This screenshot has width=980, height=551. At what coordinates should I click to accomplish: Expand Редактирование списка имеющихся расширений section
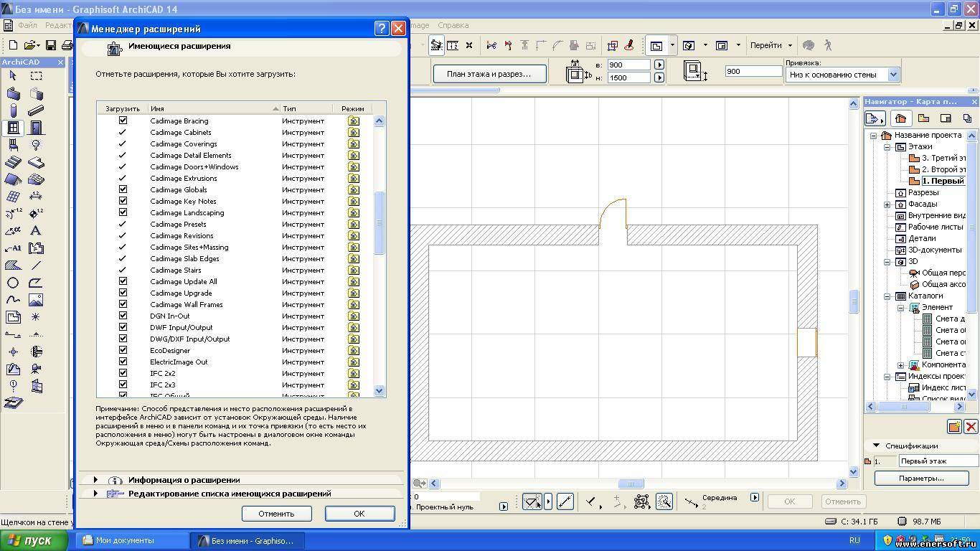pyautogui.click(x=96, y=494)
